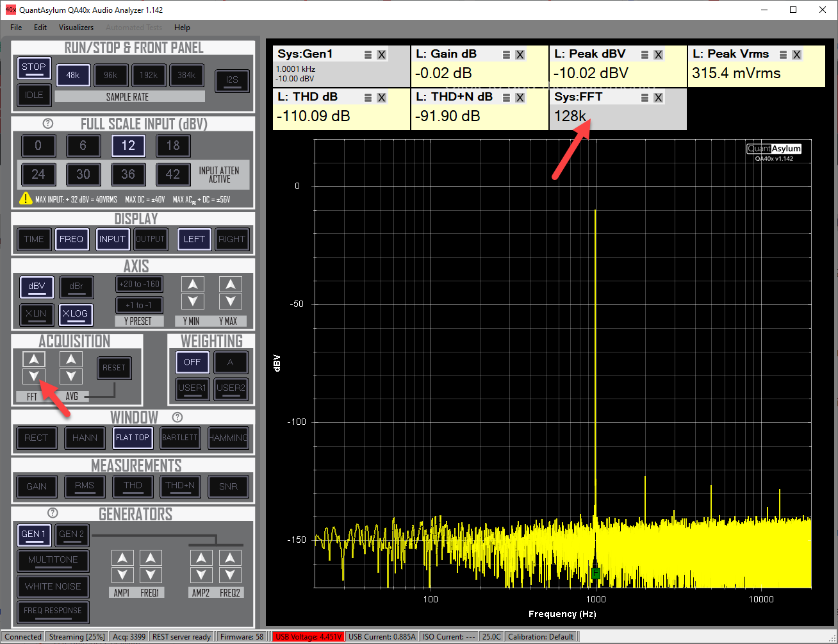Open menu icon on L: THD+N dB tile
This screenshot has height=644, width=838.
(x=507, y=98)
